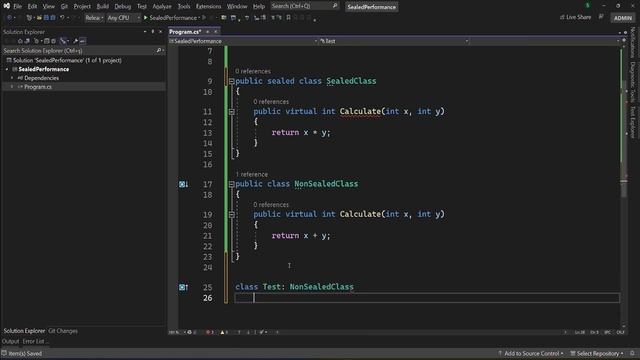Open the Live Share button
The height and width of the screenshot is (360, 640).
576,17
